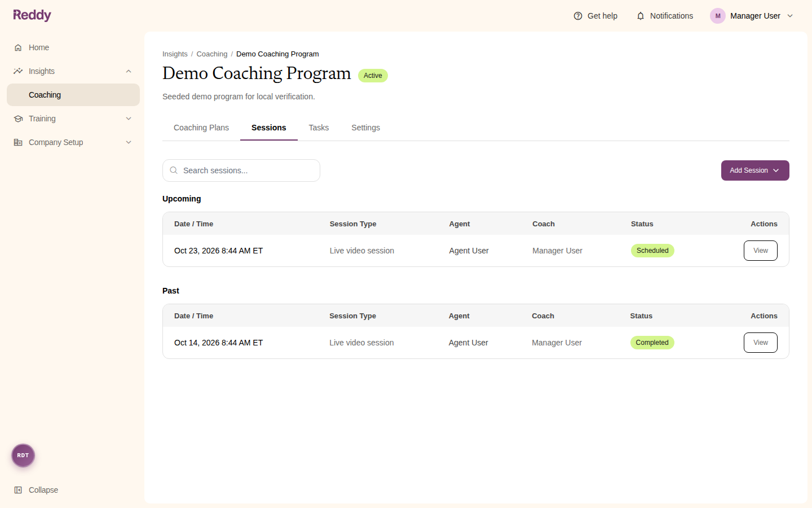Click the Insights chart icon
The image size is (812, 508).
(18, 71)
